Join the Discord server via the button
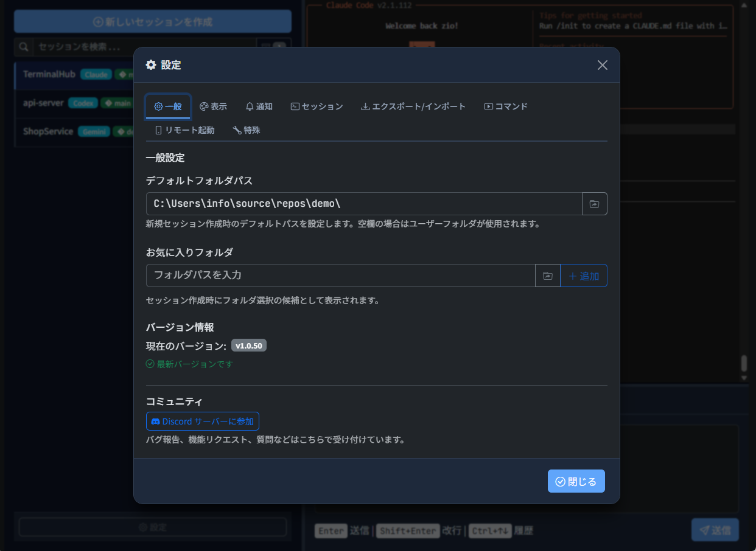 [x=202, y=421]
